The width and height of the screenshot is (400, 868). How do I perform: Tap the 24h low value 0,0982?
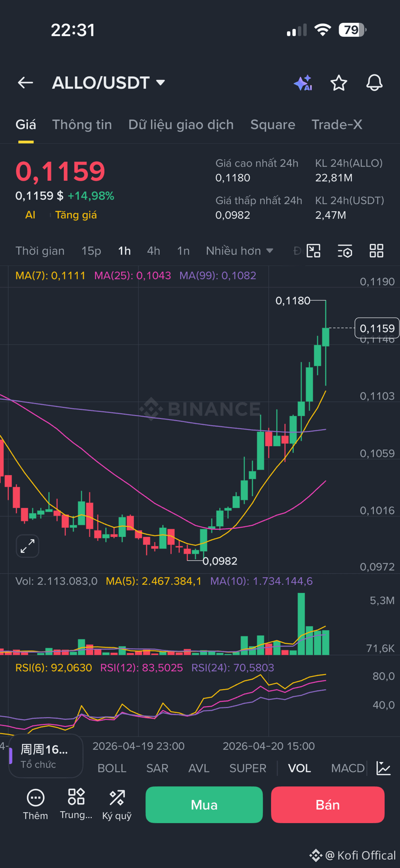click(x=233, y=215)
